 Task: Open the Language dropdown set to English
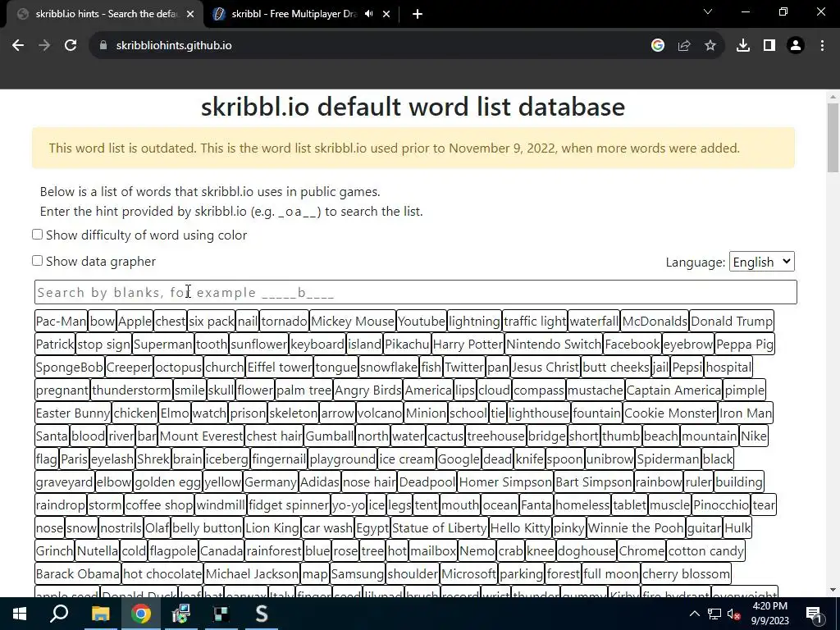tap(761, 262)
